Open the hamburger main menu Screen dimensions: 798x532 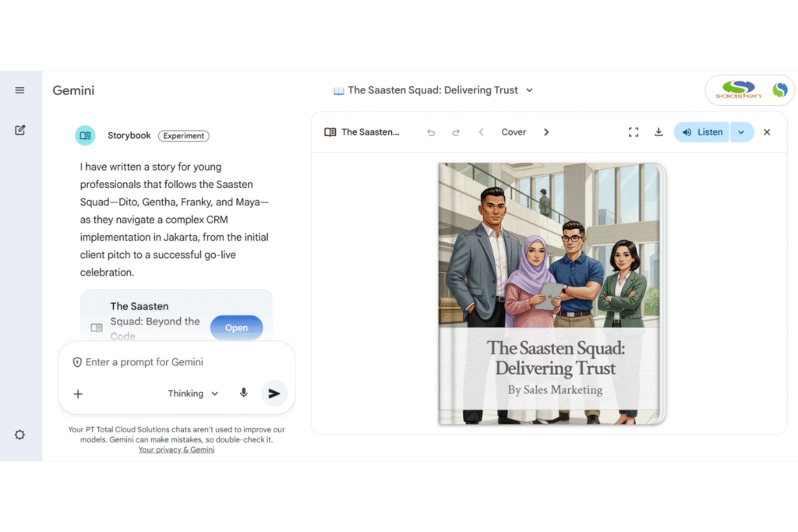pyautogui.click(x=20, y=90)
